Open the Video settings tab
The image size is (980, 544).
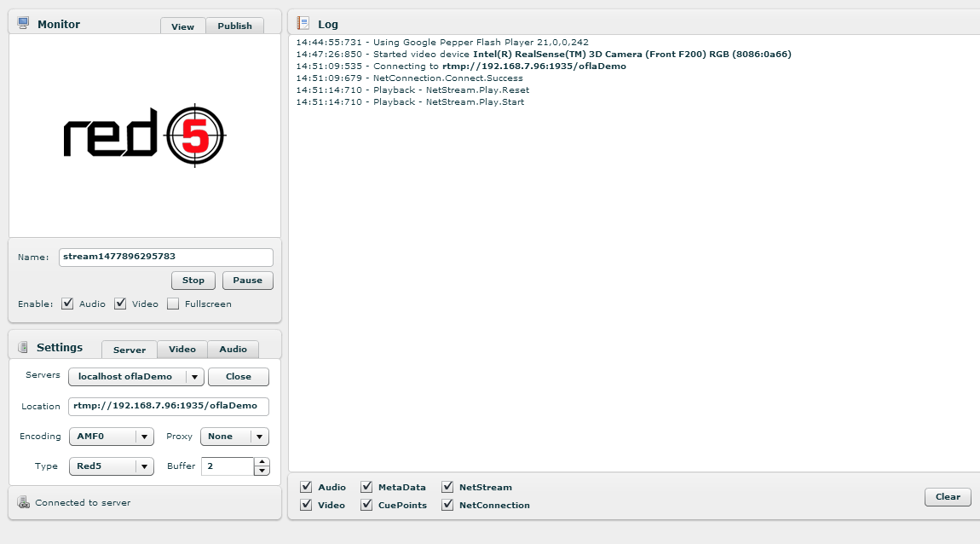182,349
